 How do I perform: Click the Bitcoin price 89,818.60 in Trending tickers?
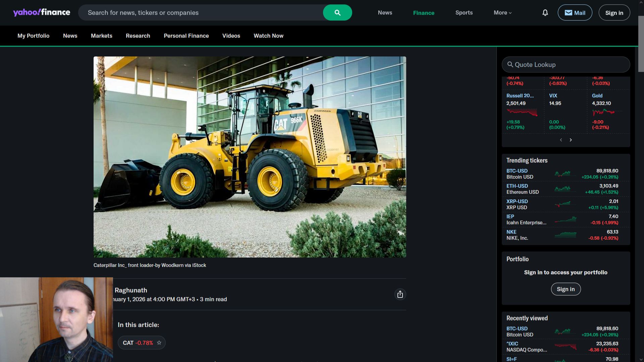tap(607, 171)
